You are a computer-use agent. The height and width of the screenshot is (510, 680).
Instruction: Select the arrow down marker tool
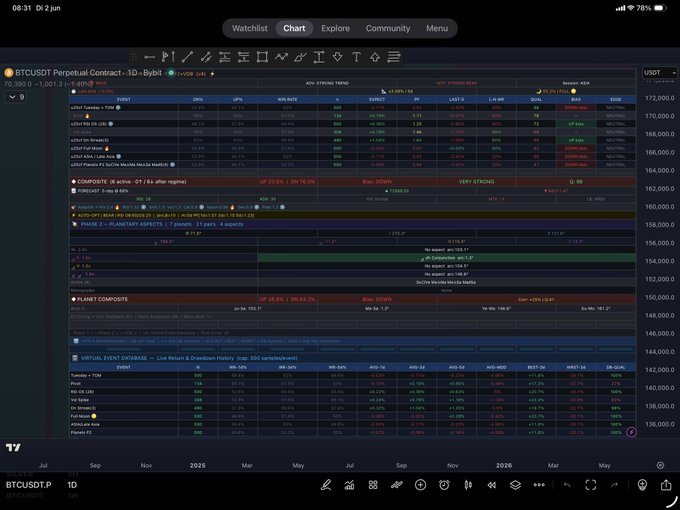coord(337,57)
